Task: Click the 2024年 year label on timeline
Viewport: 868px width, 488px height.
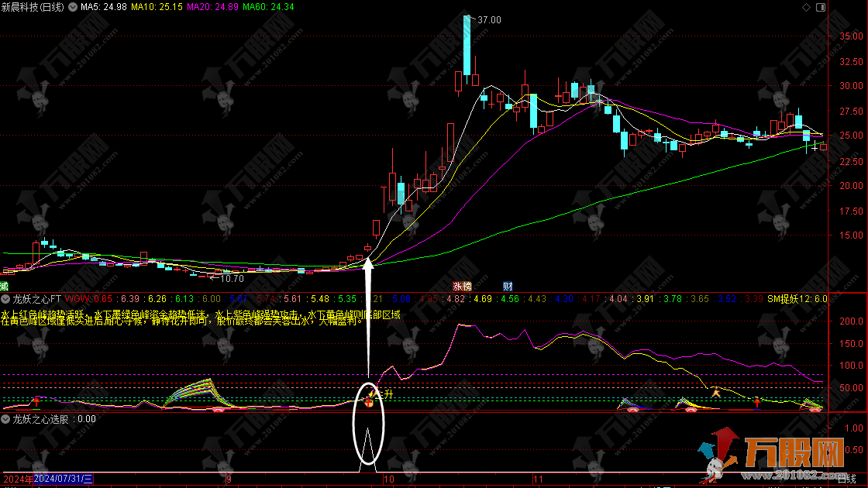Action: (17, 479)
